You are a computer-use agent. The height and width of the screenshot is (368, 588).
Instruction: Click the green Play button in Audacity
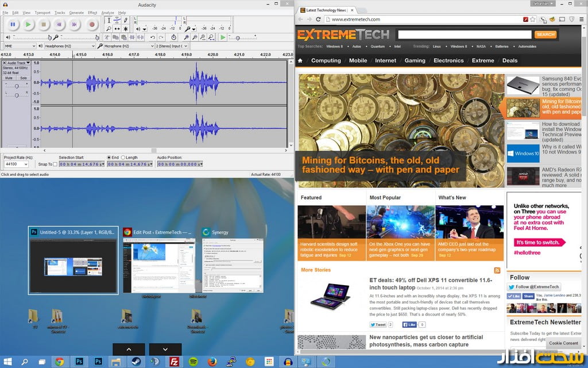(28, 24)
